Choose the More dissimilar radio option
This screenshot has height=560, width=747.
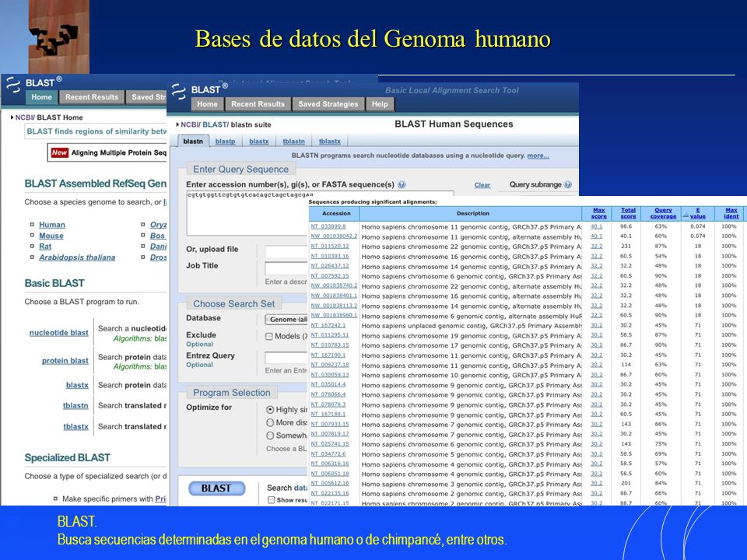(x=270, y=422)
